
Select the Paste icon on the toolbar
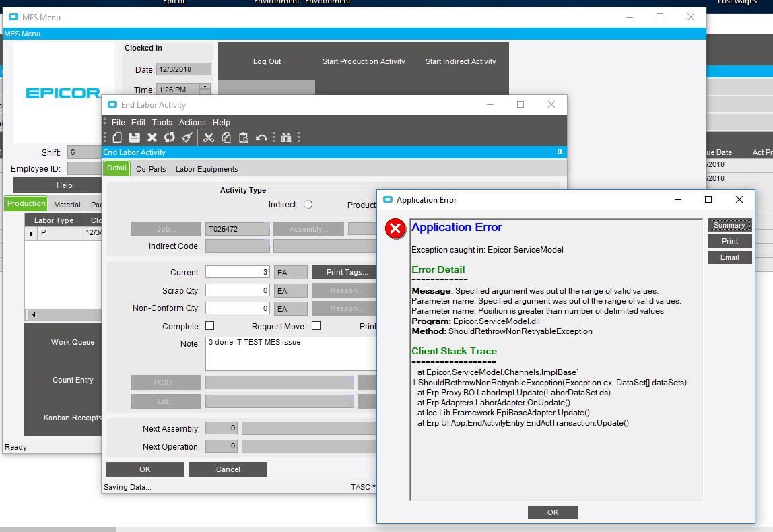click(x=244, y=137)
